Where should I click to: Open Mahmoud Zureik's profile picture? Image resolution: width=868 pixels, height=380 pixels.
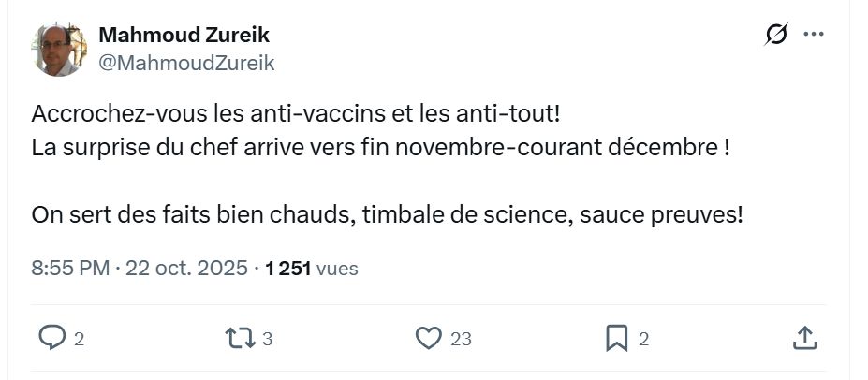[60, 49]
